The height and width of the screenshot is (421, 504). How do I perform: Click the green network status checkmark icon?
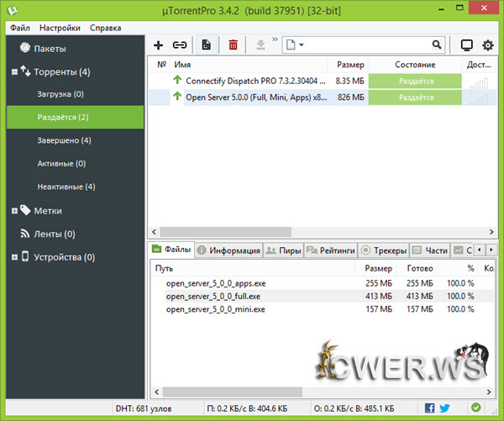[476, 408]
